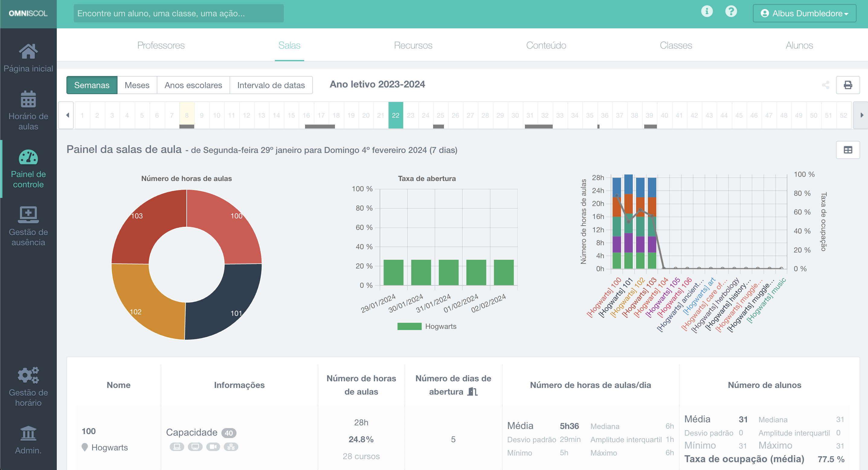Switch to the Recursos tab
This screenshot has width=868, height=470.
point(413,45)
